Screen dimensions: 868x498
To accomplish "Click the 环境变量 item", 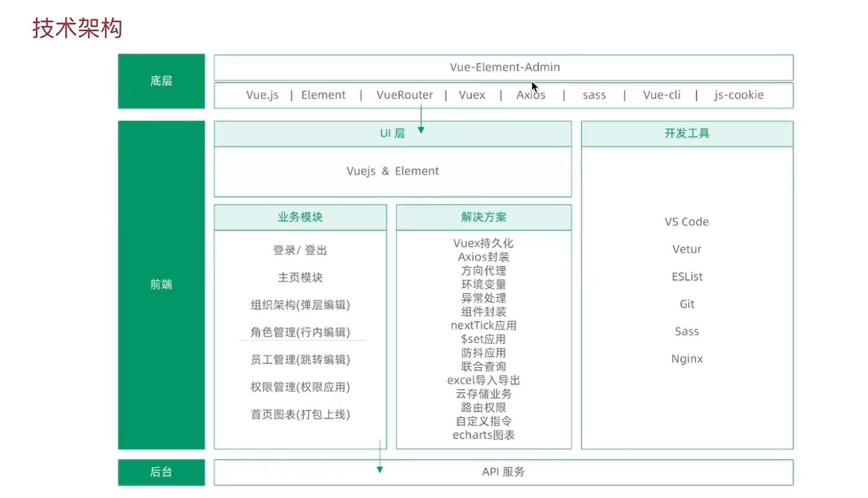I will 484,284.
